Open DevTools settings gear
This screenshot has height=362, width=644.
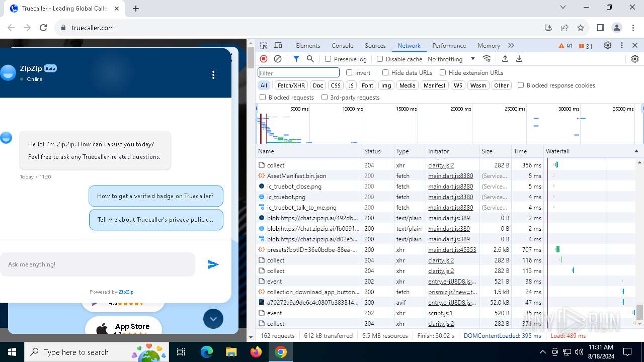(608, 45)
